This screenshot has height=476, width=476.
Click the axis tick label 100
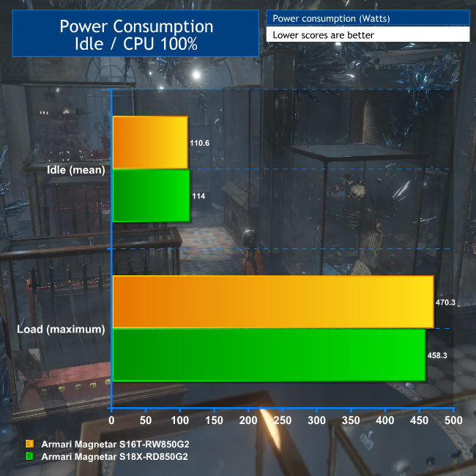click(x=180, y=420)
